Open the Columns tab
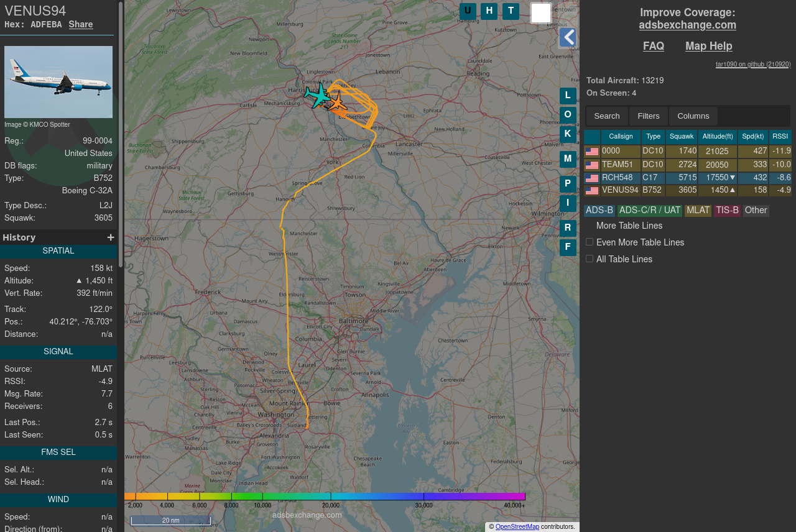The height and width of the screenshot is (532, 796). pyautogui.click(x=693, y=116)
